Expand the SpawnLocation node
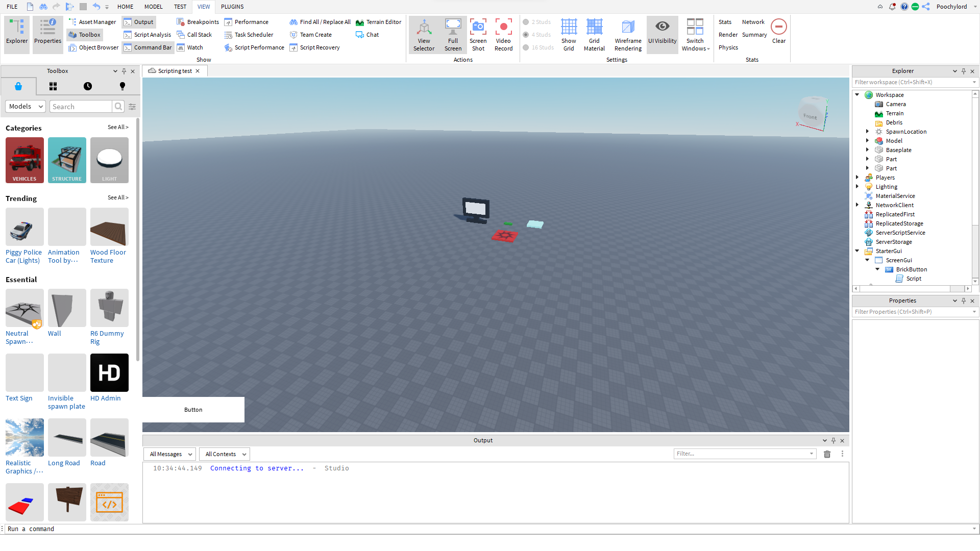 [867, 132]
